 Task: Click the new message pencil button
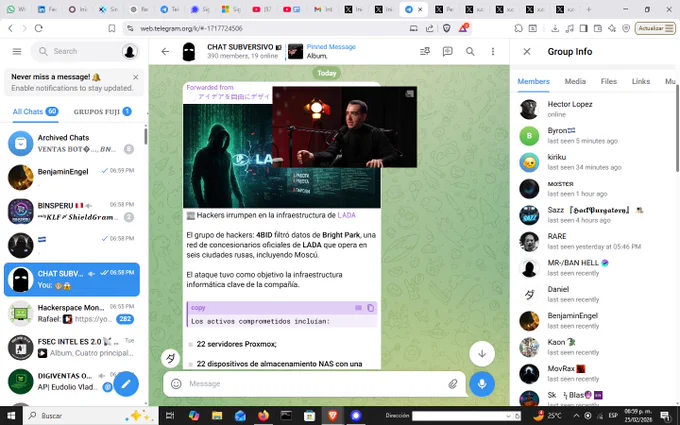pos(126,384)
